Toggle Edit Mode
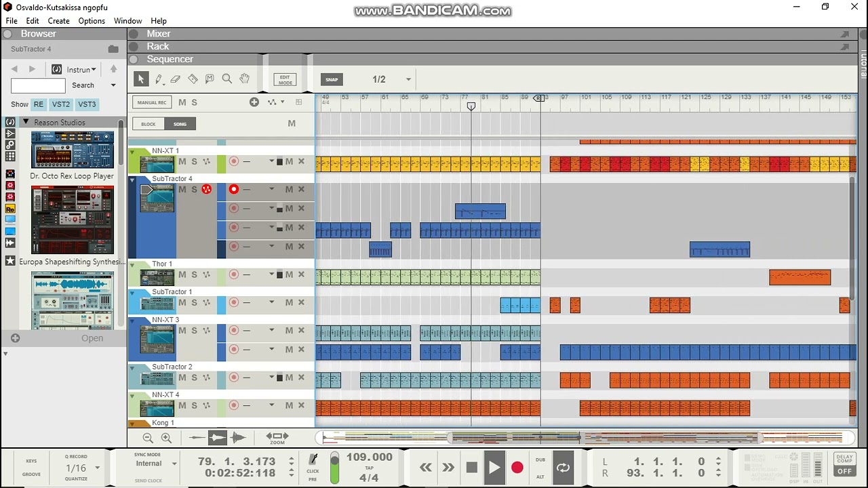868x488 pixels. (285, 79)
